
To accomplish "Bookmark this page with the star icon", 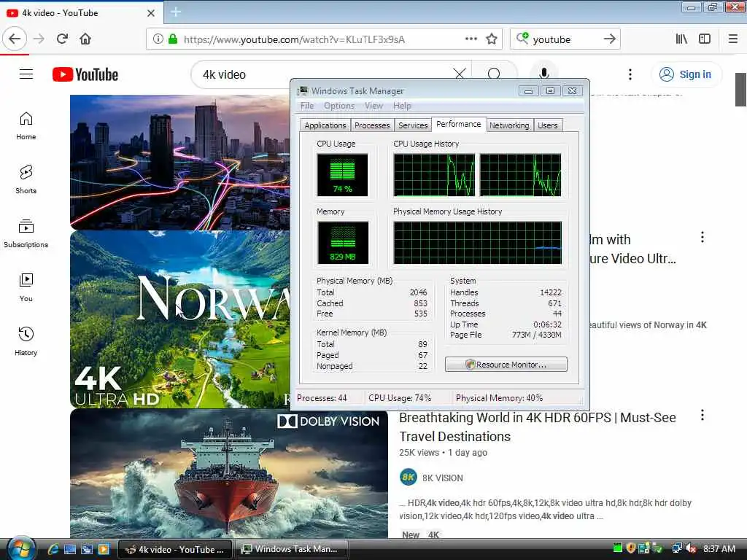I will (492, 39).
